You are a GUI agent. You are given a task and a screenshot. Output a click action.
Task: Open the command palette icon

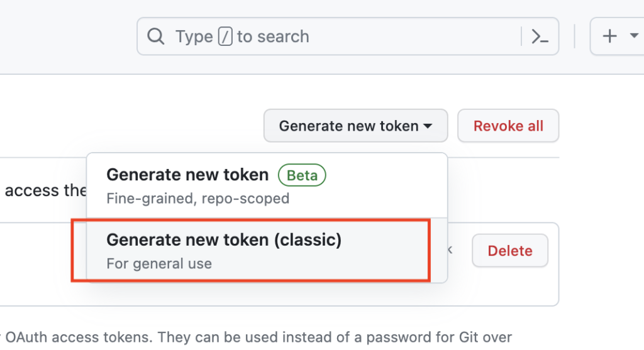point(540,36)
